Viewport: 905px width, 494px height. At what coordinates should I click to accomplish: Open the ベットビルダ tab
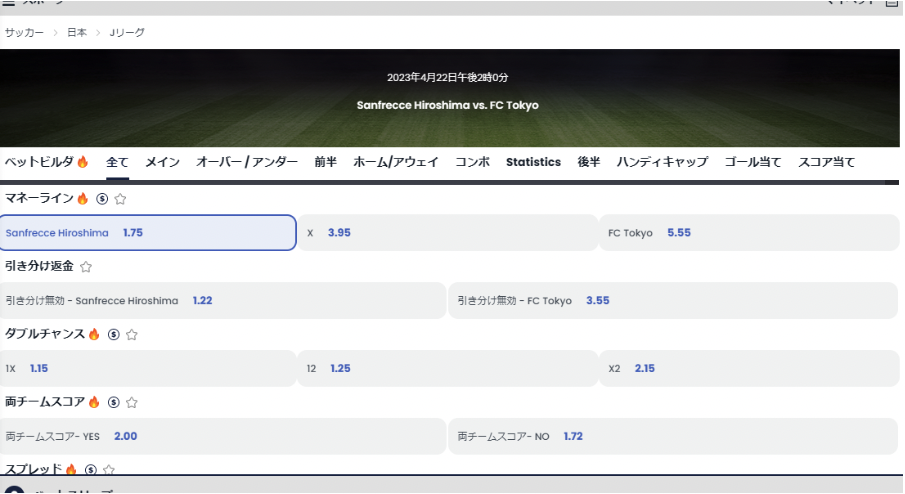(47, 162)
